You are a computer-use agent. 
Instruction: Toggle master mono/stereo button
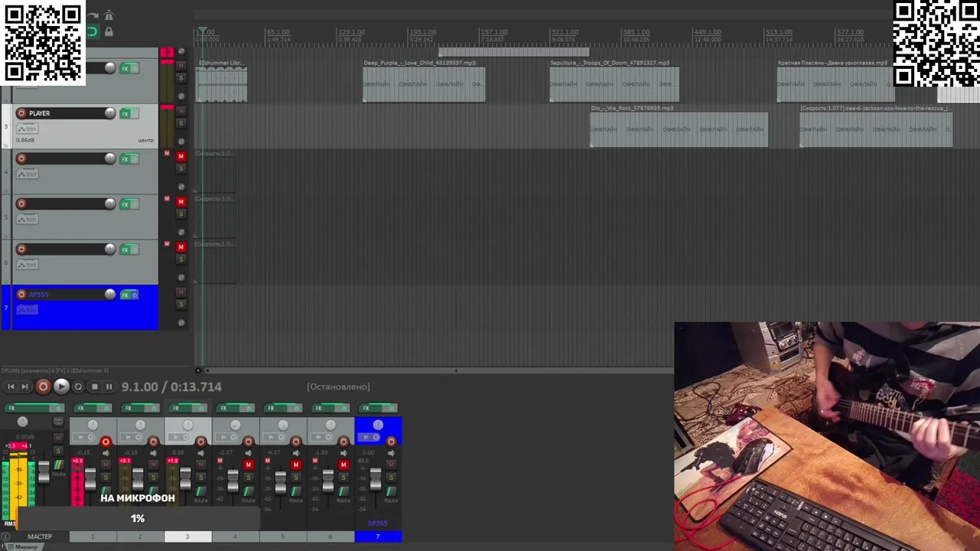58,422
